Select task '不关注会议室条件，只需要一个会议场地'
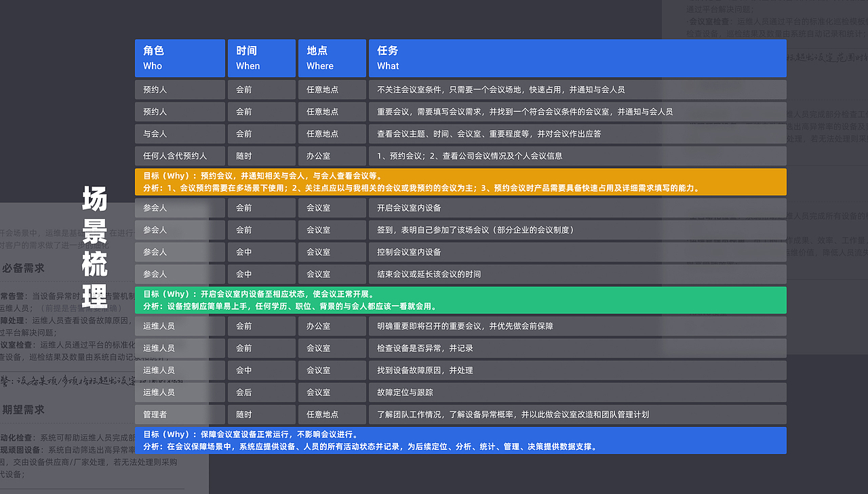 point(578,89)
